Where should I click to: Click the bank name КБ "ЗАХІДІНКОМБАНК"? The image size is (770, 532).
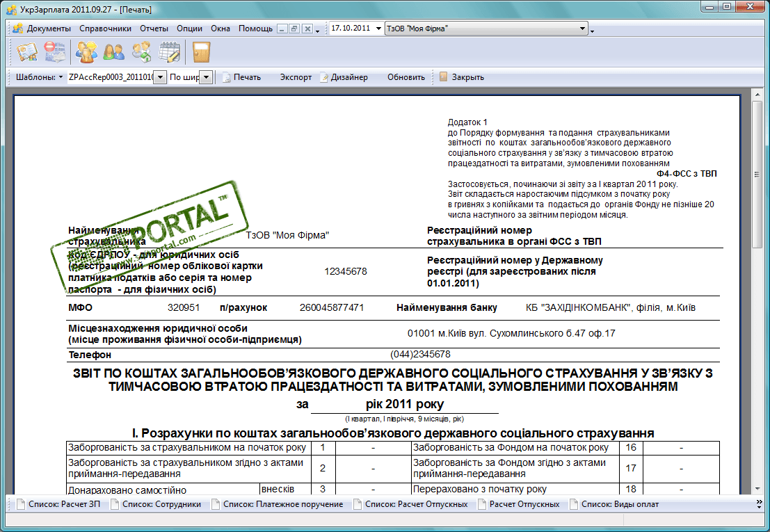578,307
